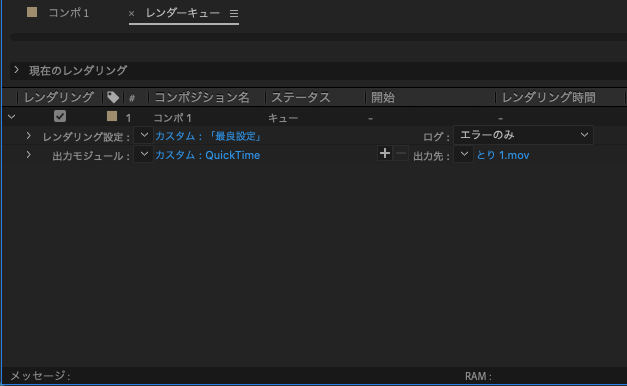Expand the 現在のレンダリング section
The height and width of the screenshot is (386, 627).
point(16,70)
